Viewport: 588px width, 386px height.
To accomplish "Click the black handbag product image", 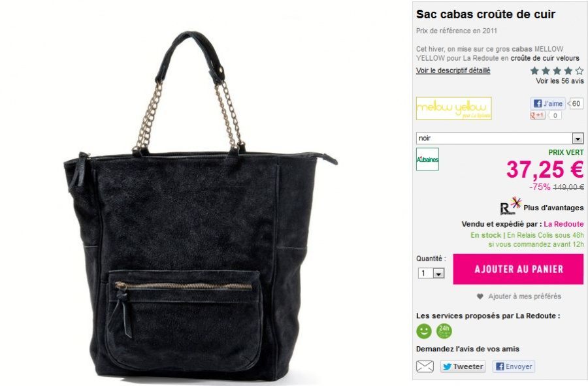I will [x=201, y=206].
